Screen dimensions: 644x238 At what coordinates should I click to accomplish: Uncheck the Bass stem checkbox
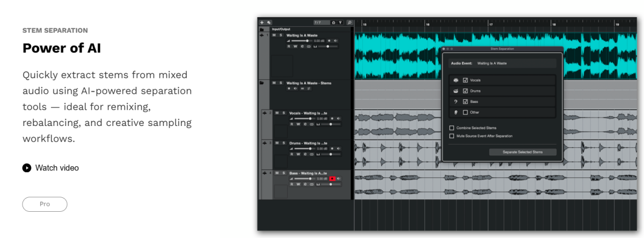(465, 101)
